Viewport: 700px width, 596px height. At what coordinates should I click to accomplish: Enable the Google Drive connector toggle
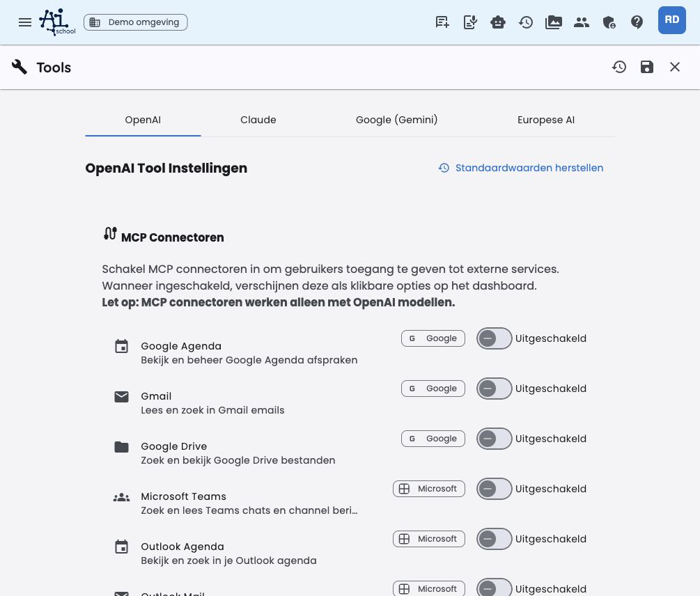coord(495,439)
